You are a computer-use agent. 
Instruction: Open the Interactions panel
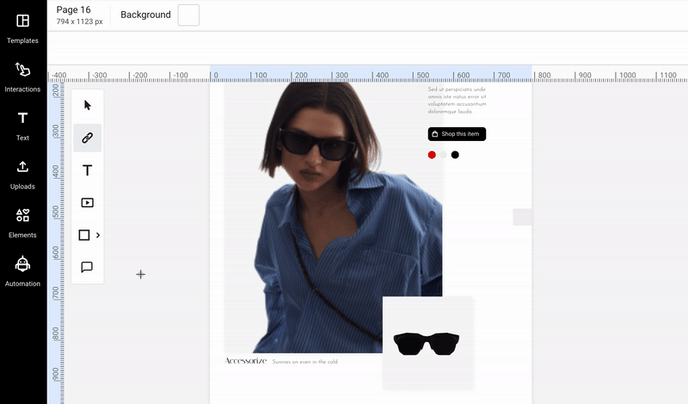click(22, 77)
